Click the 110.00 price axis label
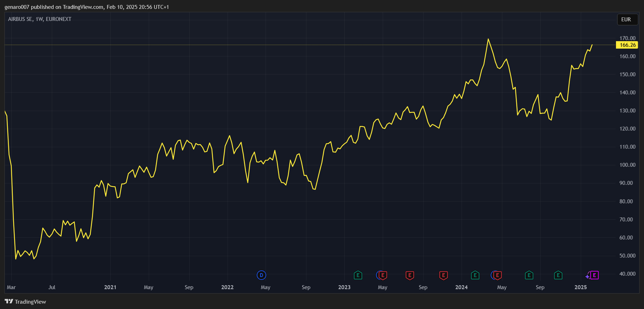Screen dimensions: 644x309 tap(627, 147)
